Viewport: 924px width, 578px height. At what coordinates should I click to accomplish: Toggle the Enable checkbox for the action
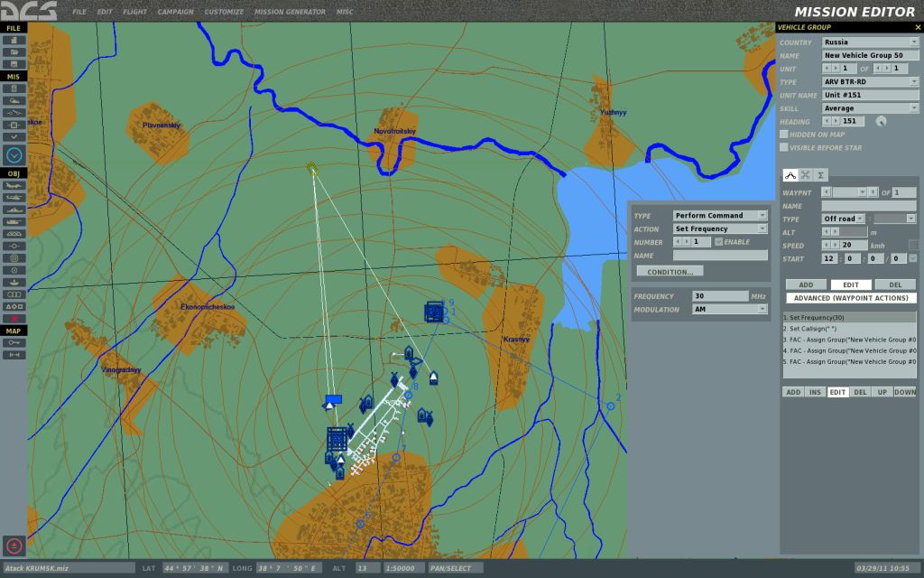point(718,242)
